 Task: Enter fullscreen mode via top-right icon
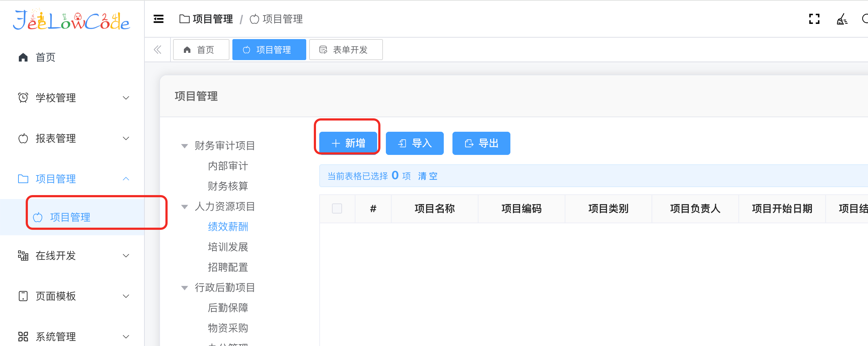[814, 19]
